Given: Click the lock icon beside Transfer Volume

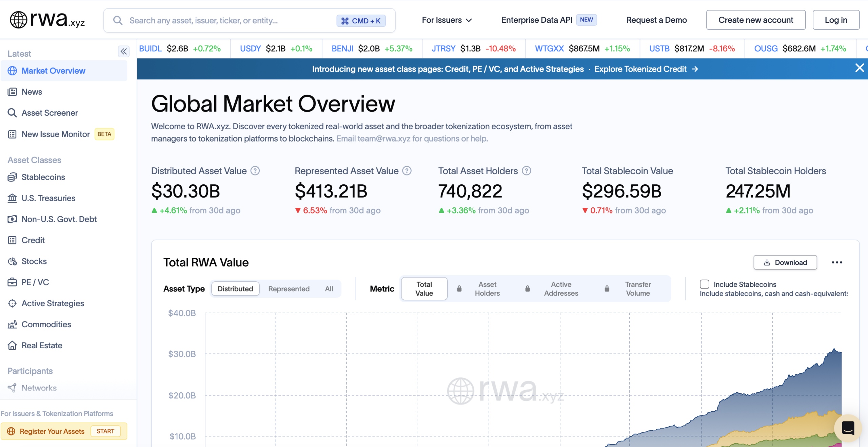Looking at the screenshot, I should click(x=607, y=288).
